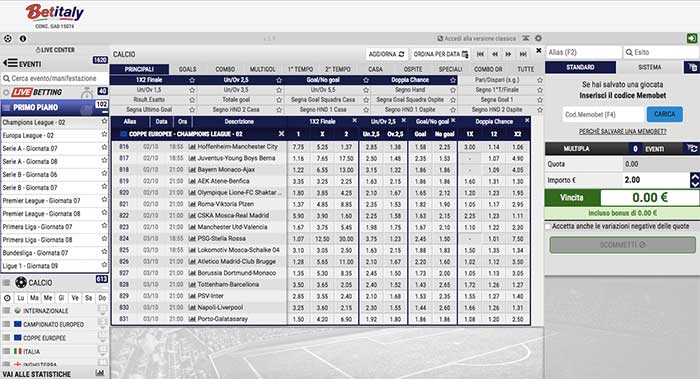Click the chart icon beside Vai alle statistiche
This screenshot has width=700, height=379.
(x=100, y=373)
